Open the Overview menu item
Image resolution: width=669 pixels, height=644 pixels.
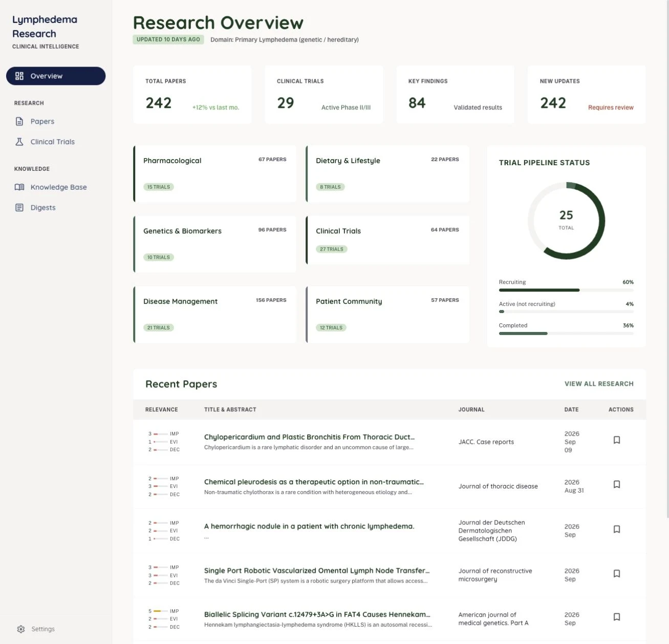coord(56,76)
